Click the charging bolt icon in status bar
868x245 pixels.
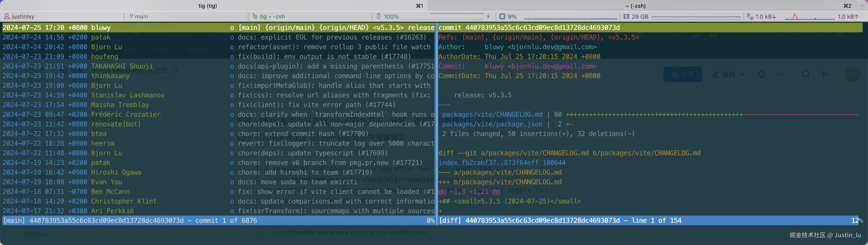click(x=488, y=16)
